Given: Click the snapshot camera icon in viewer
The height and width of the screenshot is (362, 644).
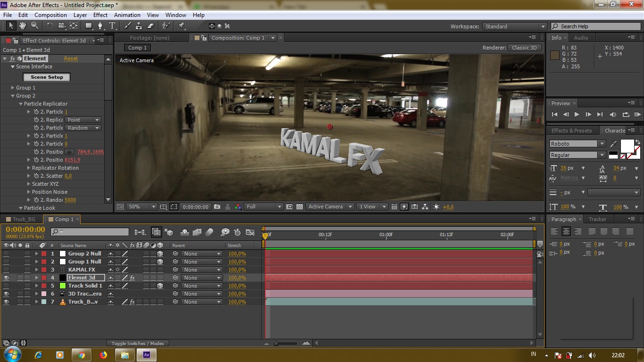Looking at the screenshot, I should point(217,206).
